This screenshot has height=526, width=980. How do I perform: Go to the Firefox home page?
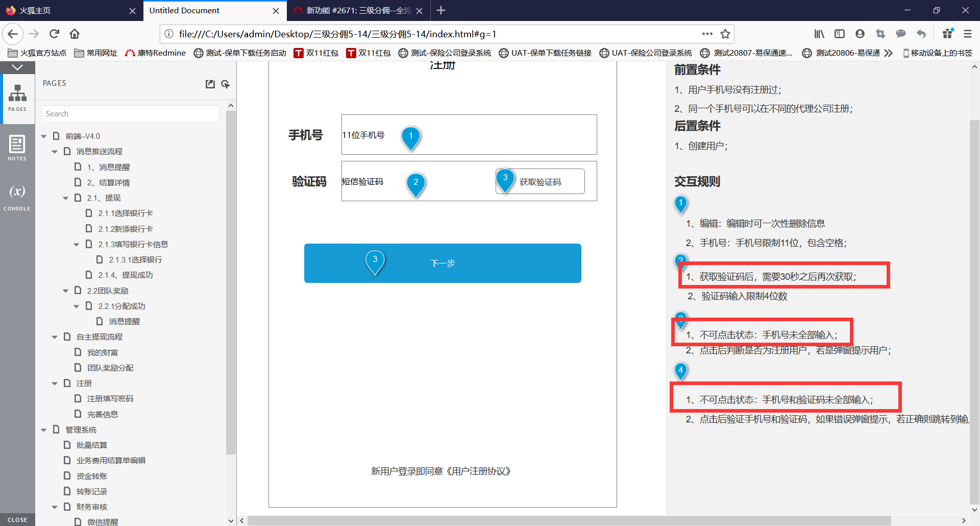point(75,34)
